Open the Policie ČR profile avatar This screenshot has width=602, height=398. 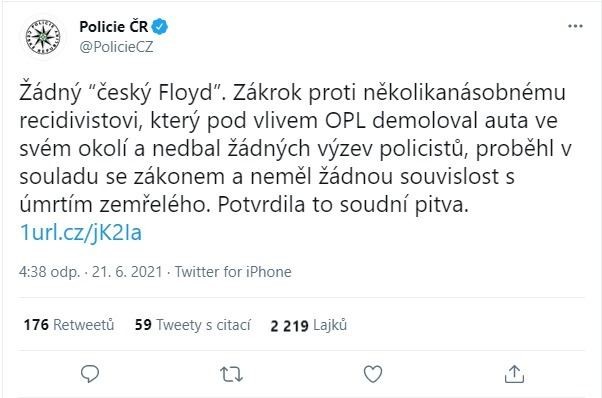pos(43,37)
